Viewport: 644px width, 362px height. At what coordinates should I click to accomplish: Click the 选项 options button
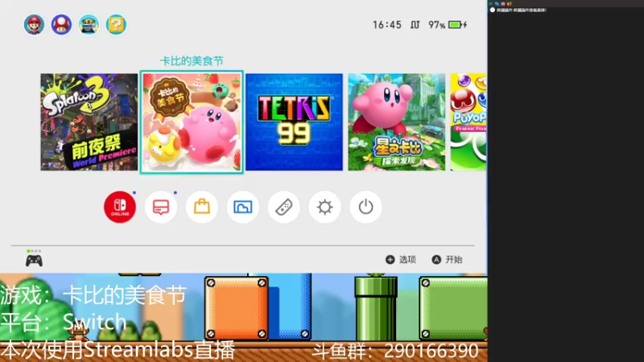(x=401, y=259)
